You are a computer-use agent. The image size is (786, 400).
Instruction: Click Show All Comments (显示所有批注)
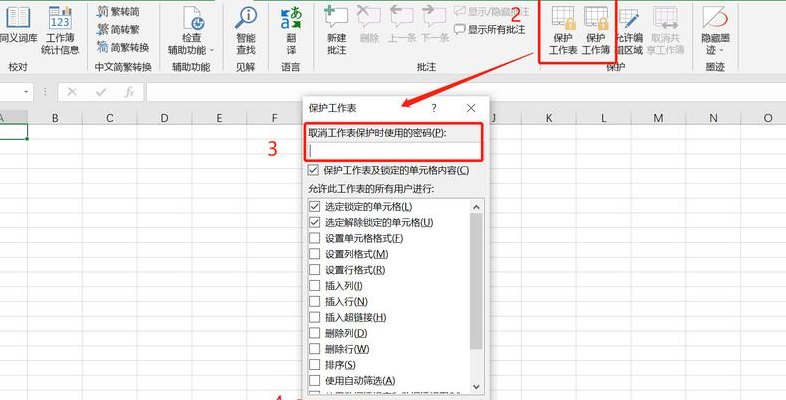tap(489, 30)
